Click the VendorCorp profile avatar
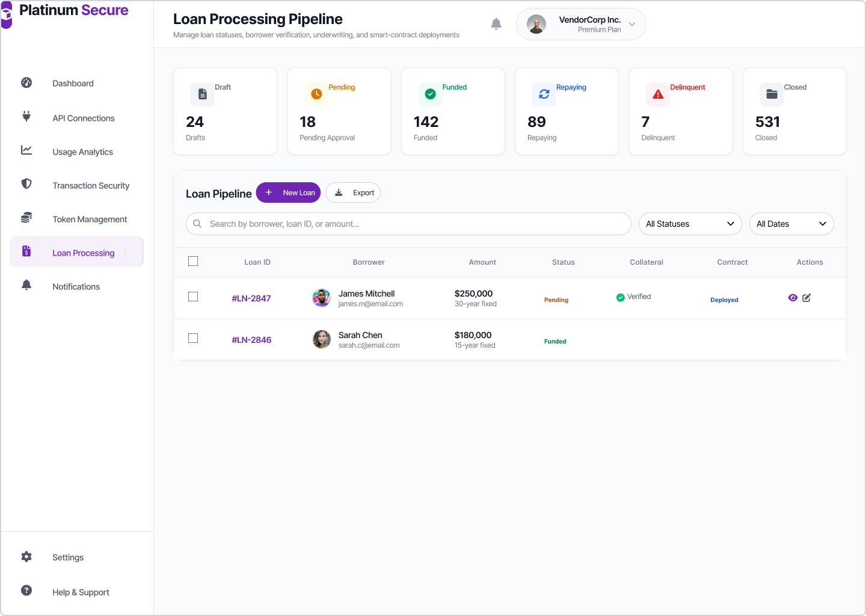The height and width of the screenshot is (616, 866). click(536, 24)
